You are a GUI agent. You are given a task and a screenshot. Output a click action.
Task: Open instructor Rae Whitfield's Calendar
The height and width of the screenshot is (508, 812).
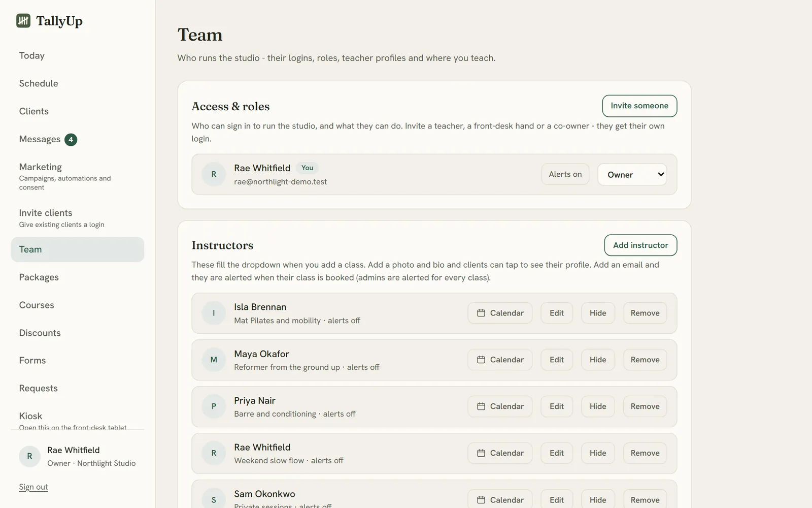[500, 453]
